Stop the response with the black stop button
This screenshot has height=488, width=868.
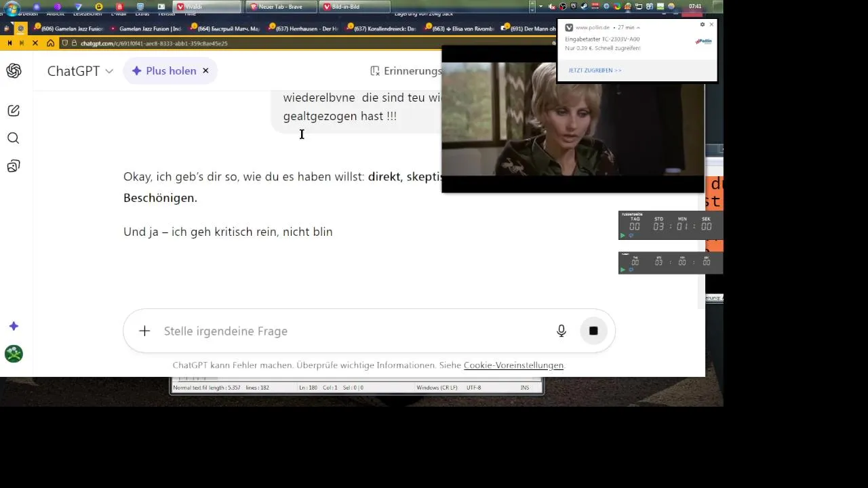pos(593,331)
